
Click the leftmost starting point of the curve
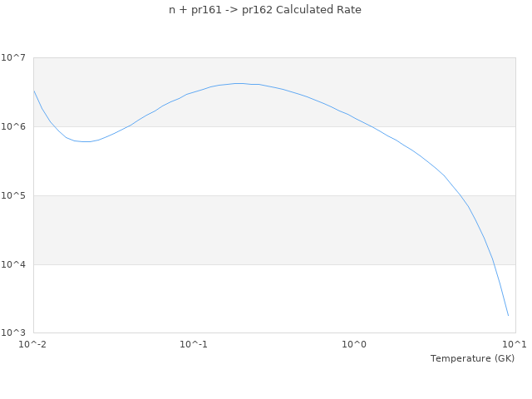[x=33, y=90]
